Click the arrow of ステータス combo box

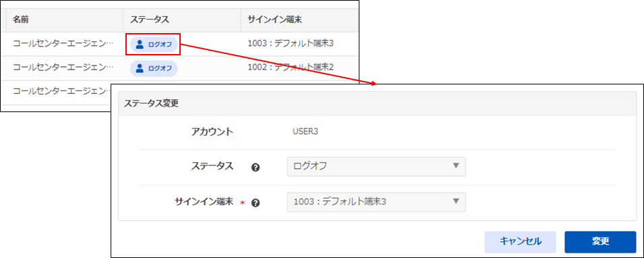(455, 166)
